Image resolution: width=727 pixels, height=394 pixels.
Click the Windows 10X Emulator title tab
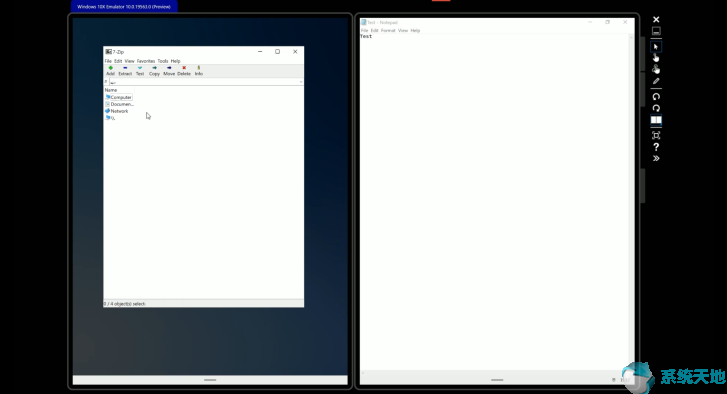click(x=124, y=6)
